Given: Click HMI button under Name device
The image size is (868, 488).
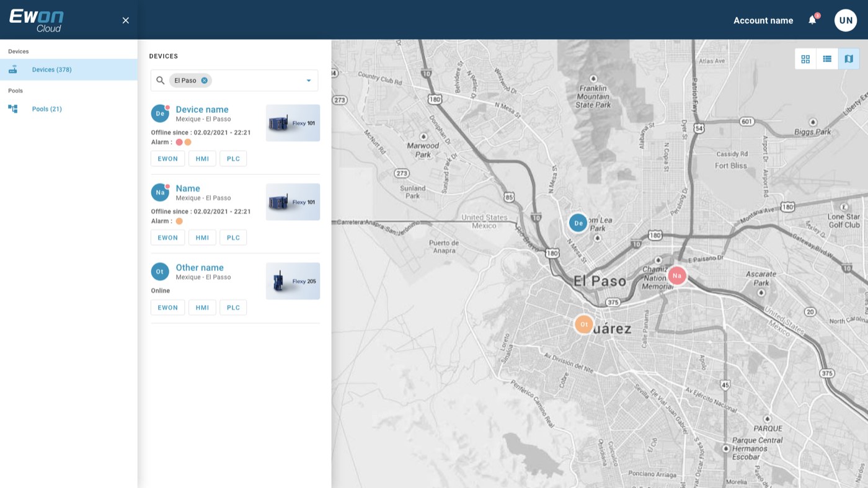Looking at the screenshot, I should pos(202,237).
